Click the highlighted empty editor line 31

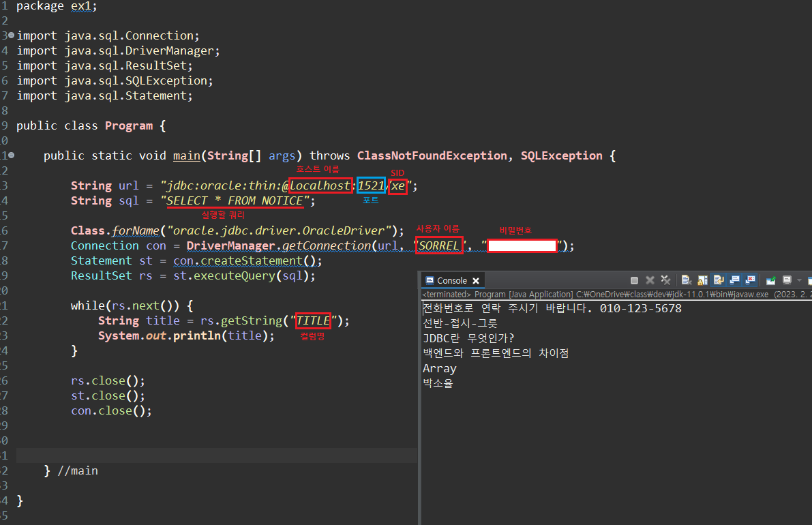216,455
